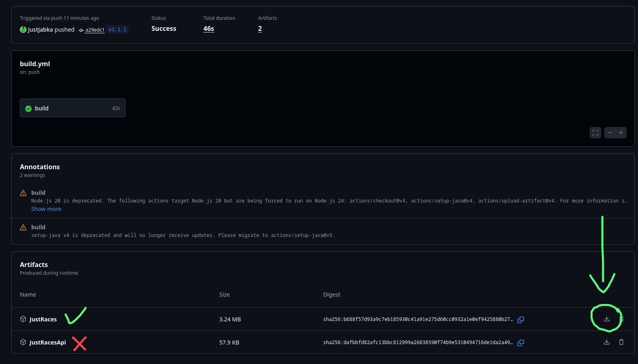Download the JustRaces artifact
The image size is (638, 364).
pos(606,319)
